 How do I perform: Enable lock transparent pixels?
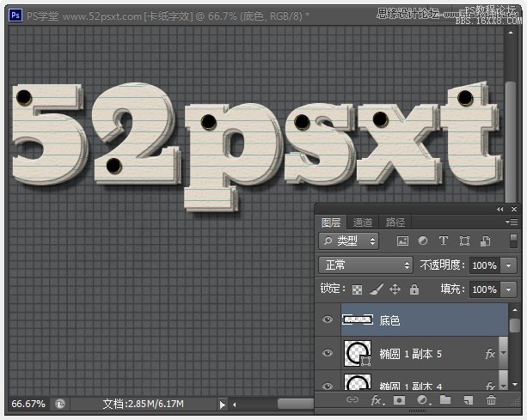(x=357, y=289)
